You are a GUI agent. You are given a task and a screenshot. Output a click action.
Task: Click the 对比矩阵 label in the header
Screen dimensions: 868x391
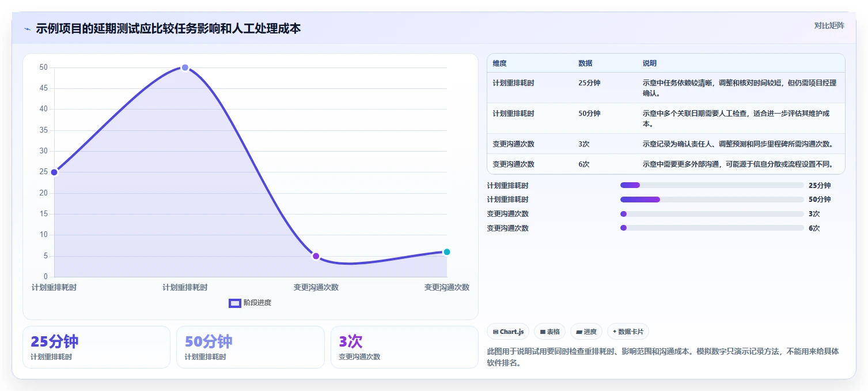(829, 25)
